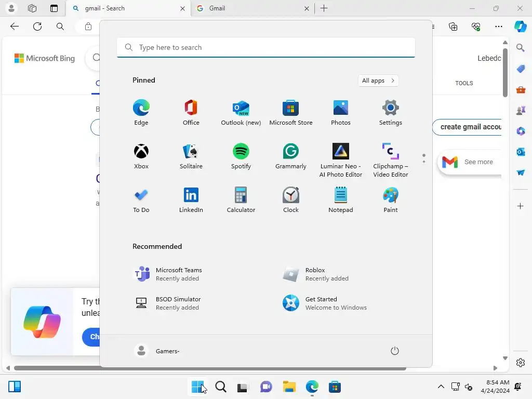
Task: Open the Clock app
Action: pyautogui.click(x=291, y=200)
